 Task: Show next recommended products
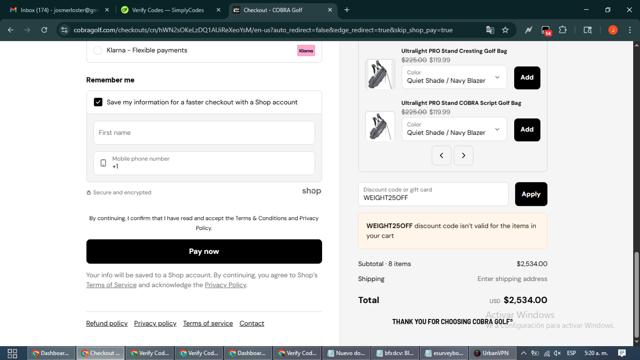click(463, 156)
